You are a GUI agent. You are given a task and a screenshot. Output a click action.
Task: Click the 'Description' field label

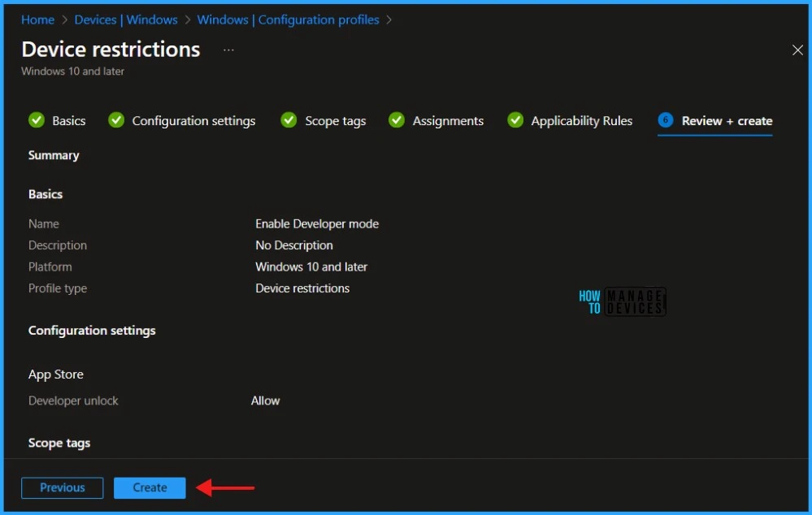[58, 245]
